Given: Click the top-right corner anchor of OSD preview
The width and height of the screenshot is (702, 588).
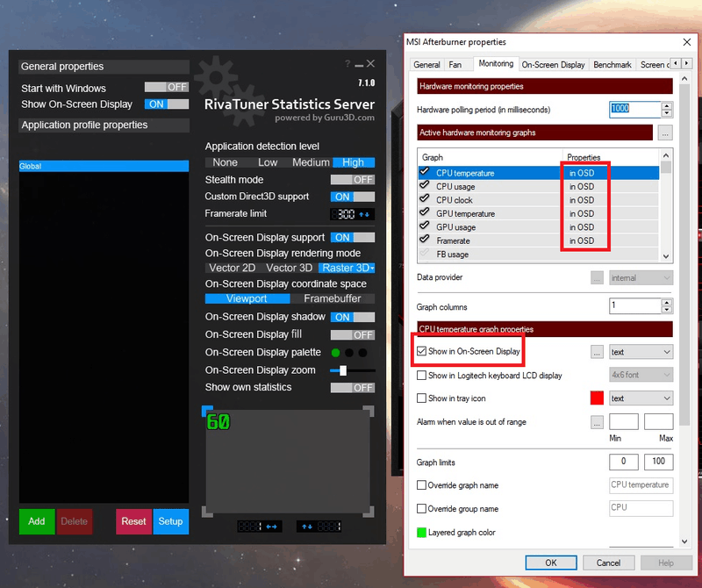Looking at the screenshot, I should pos(369,411).
